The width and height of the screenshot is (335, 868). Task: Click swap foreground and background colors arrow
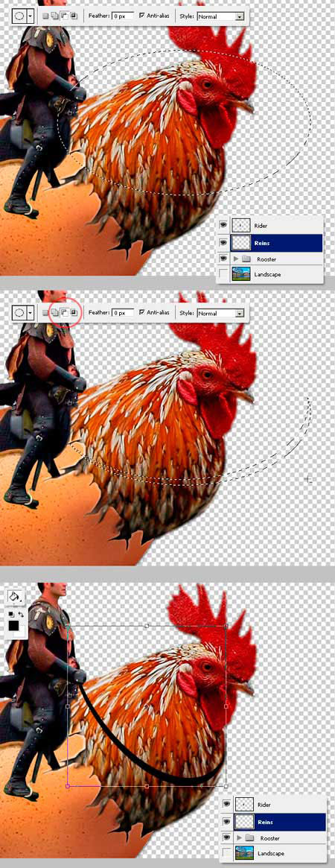[21, 614]
